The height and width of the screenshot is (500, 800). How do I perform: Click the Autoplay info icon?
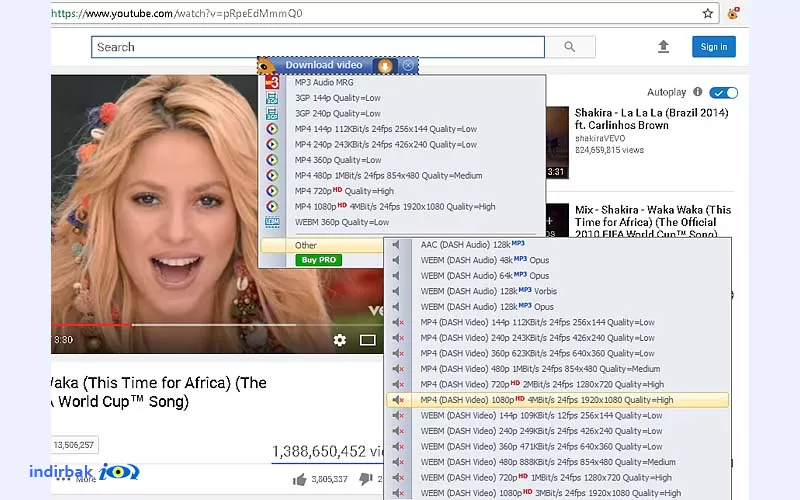coord(697,92)
